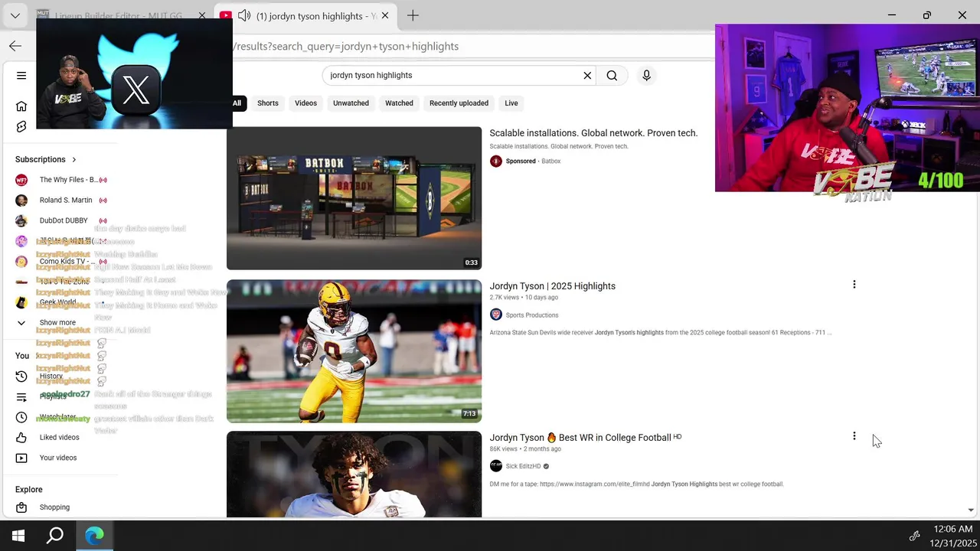Select the Live filter chip
Screen dimensions: 980x551
tap(511, 103)
